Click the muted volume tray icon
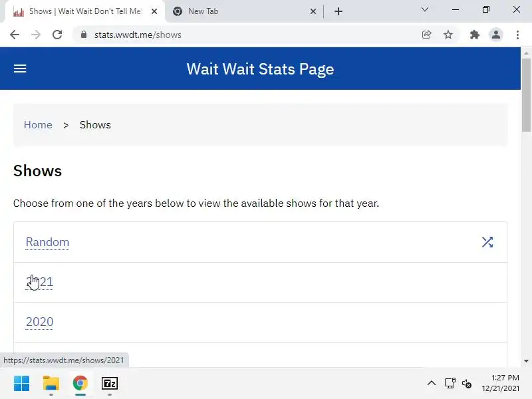Screen dimensions: 532x399 [x=467, y=384]
